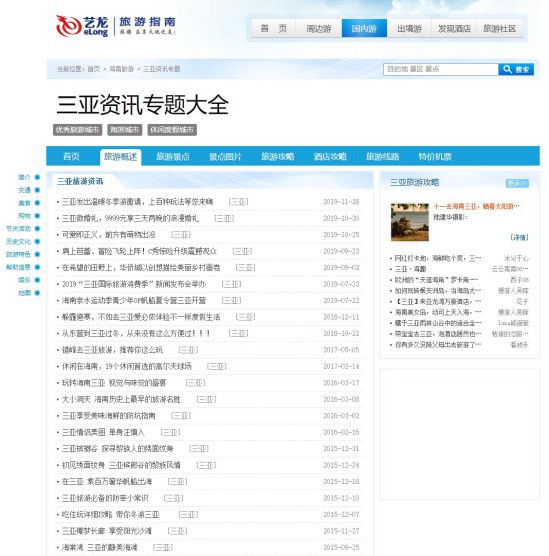This screenshot has height=556, width=549.
Task: Click the magnifier 搜索 search button
Action: (516, 69)
